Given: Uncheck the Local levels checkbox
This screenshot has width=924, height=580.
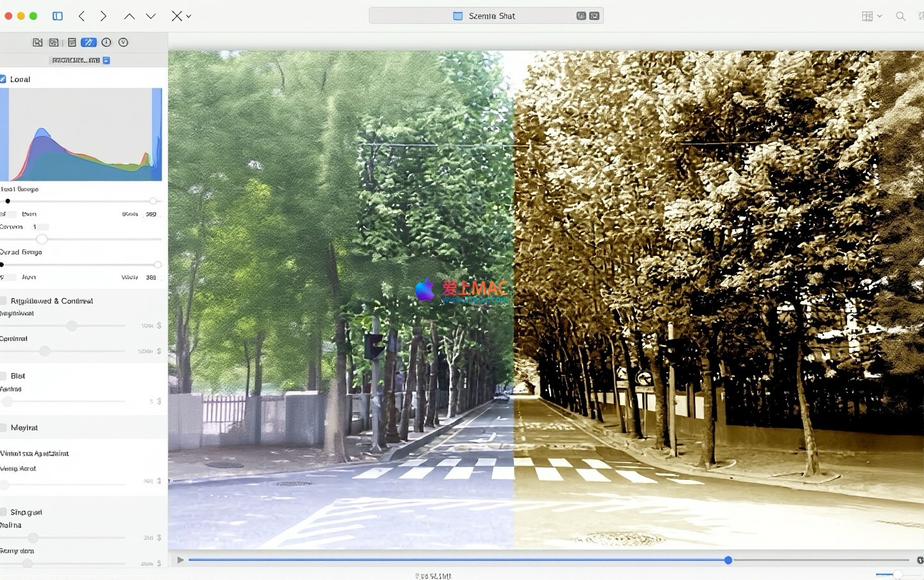Looking at the screenshot, I should [x=3, y=80].
